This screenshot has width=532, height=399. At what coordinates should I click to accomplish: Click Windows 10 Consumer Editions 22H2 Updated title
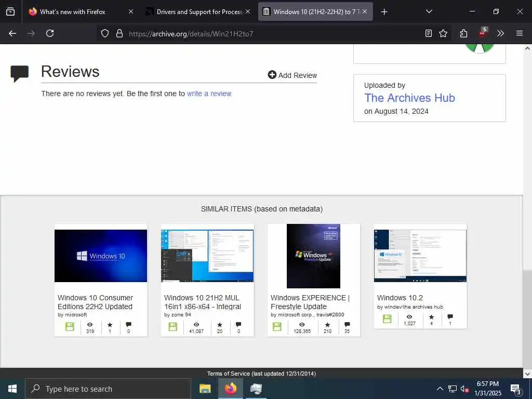96,302
